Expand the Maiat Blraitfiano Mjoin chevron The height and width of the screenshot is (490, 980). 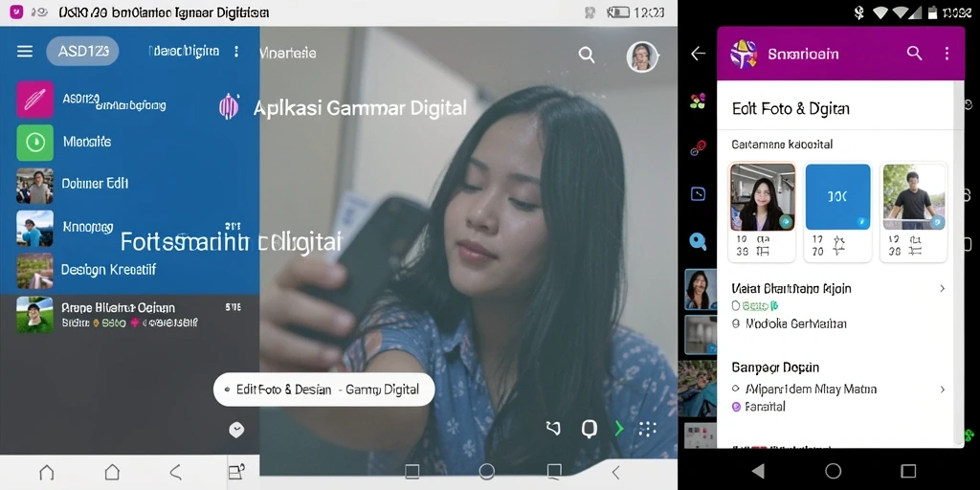(x=942, y=289)
